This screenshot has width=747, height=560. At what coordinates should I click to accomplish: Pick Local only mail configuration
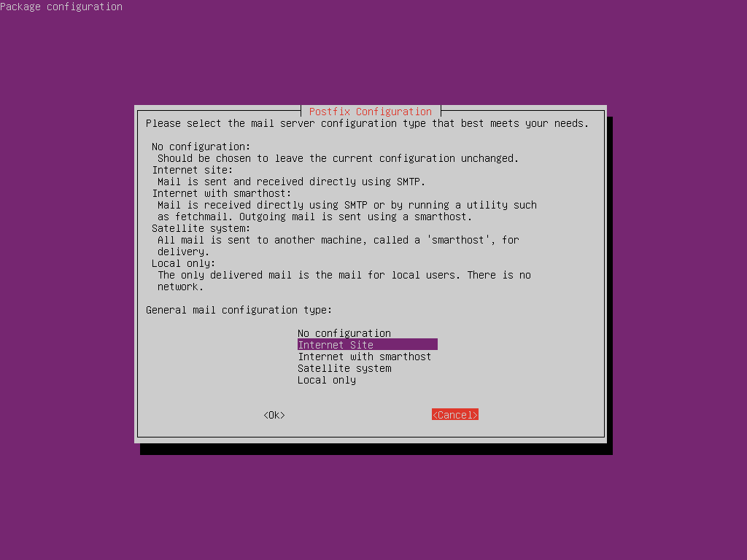click(327, 380)
